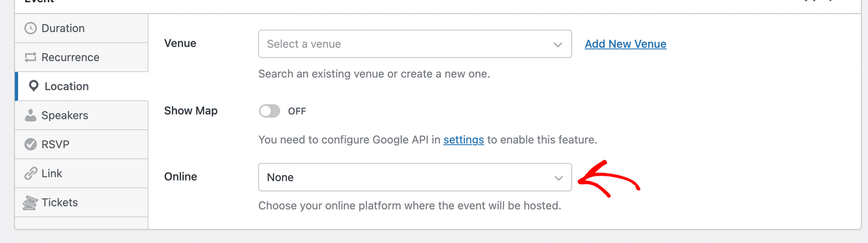
Task: Click the map pin icon beside Location
Action: click(x=34, y=86)
